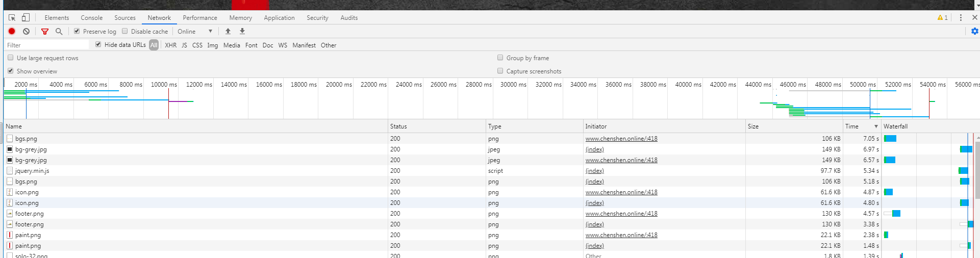The height and width of the screenshot is (258, 980).
Task: Uncheck Preserve log checkbox
Action: click(77, 31)
